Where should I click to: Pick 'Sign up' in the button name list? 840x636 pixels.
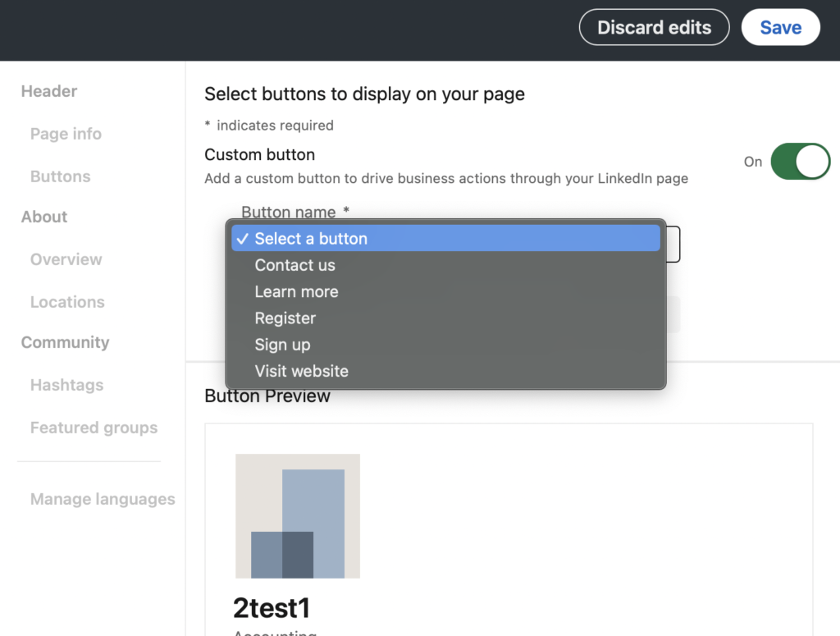tap(282, 345)
